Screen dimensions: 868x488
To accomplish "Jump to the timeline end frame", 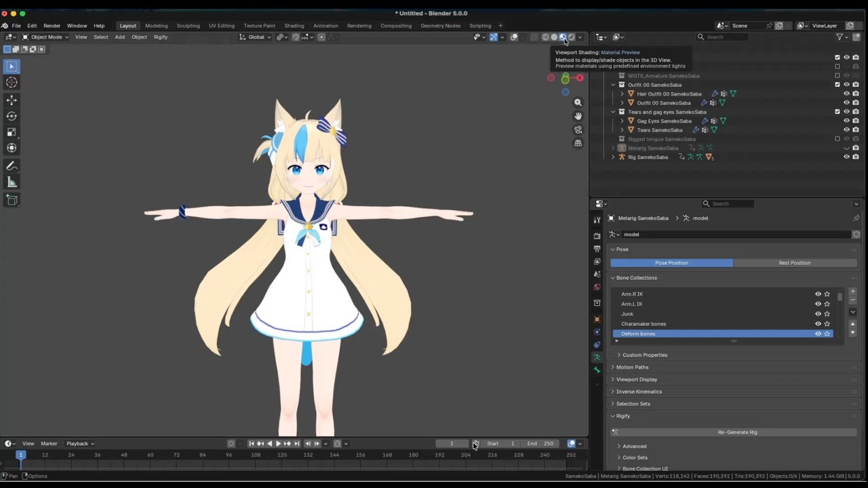I will tap(296, 444).
